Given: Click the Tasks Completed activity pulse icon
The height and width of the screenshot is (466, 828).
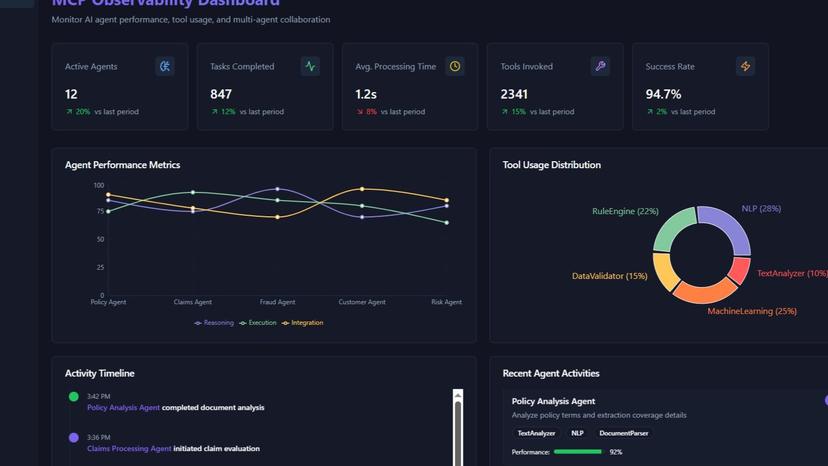Looking at the screenshot, I should click(310, 66).
